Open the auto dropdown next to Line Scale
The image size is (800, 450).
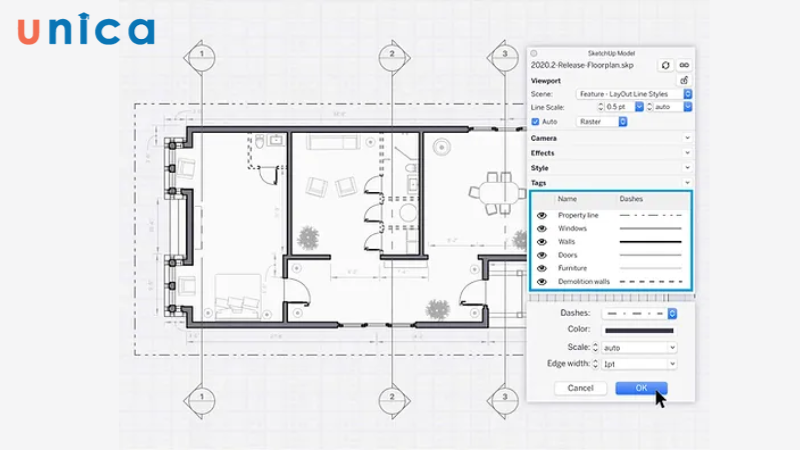pos(688,107)
